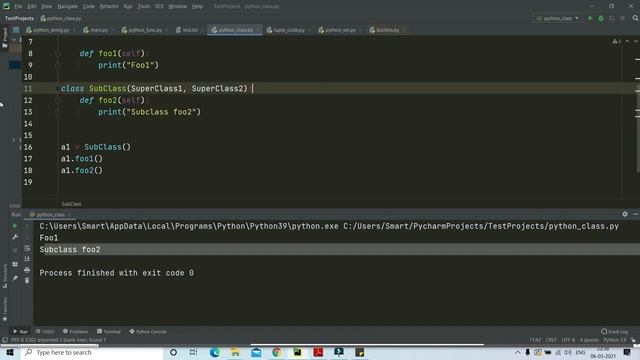Viewport: 640px width, 360px height.
Task: Click python_class.py breadcrumb in navigation bar
Action: tap(61, 18)
